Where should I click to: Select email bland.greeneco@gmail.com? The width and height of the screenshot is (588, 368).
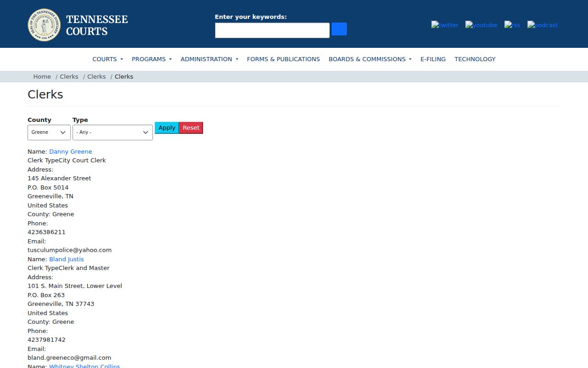point(69,357)
